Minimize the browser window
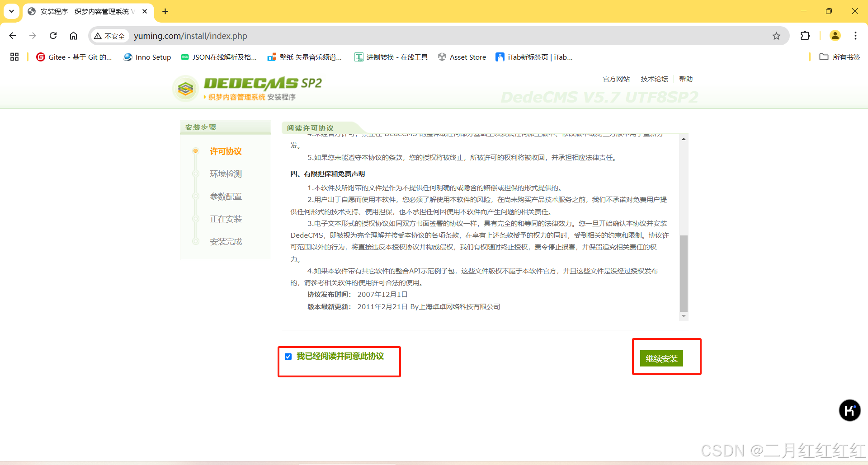This screenshot has height=465, width=868. (x=803, y=11)
